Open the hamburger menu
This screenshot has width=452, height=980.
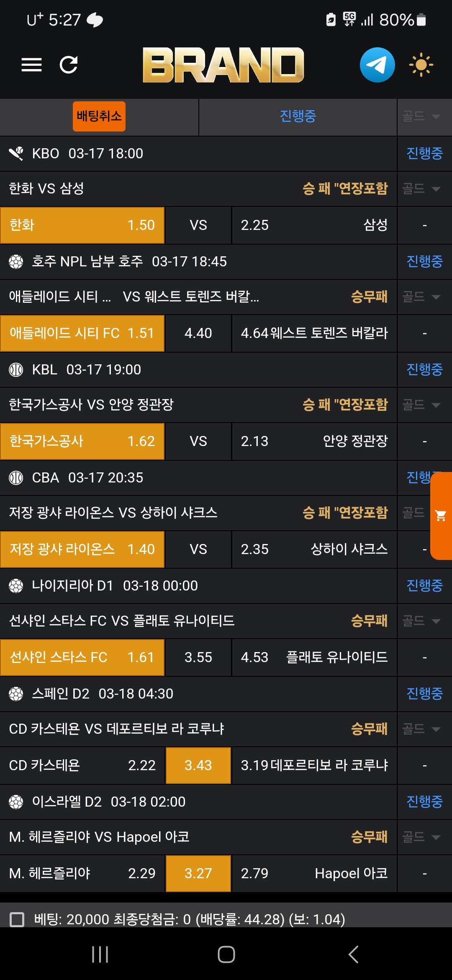[31, 65]
